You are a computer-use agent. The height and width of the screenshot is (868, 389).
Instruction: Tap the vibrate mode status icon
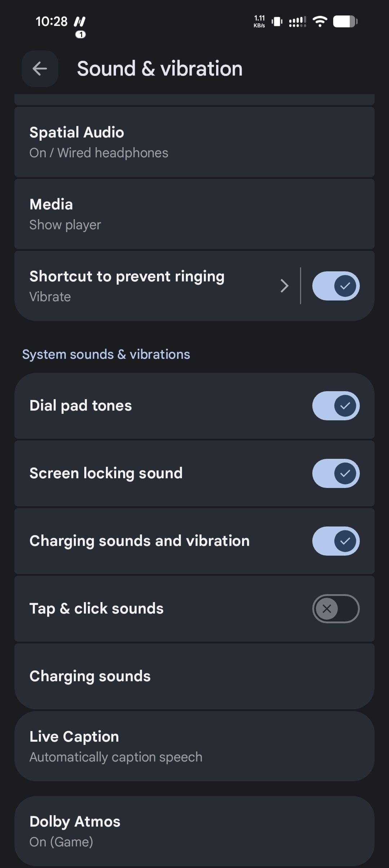click(277, 22)
